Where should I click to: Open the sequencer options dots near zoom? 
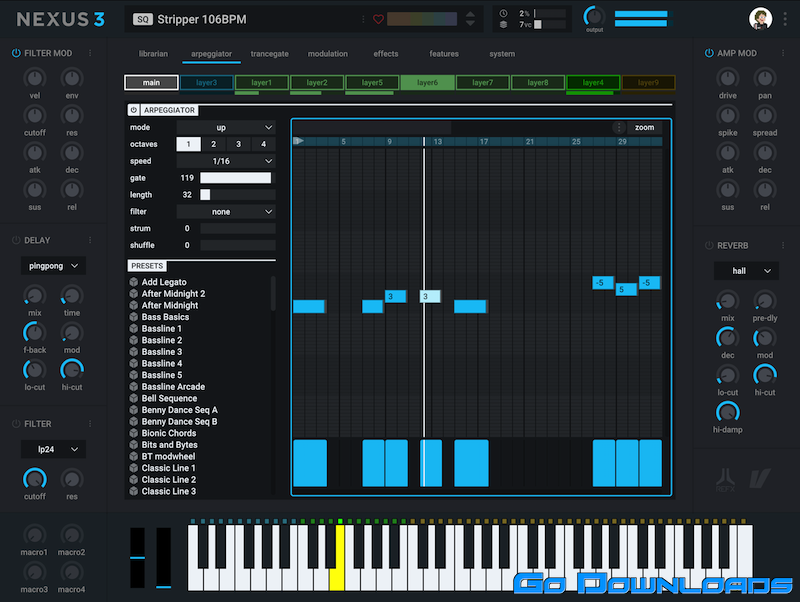(619, 128)
